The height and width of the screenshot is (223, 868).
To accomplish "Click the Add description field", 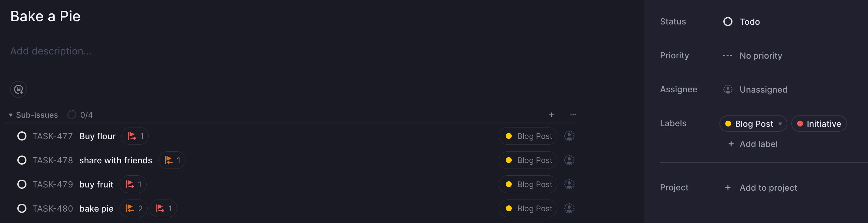I will [51, 51].
